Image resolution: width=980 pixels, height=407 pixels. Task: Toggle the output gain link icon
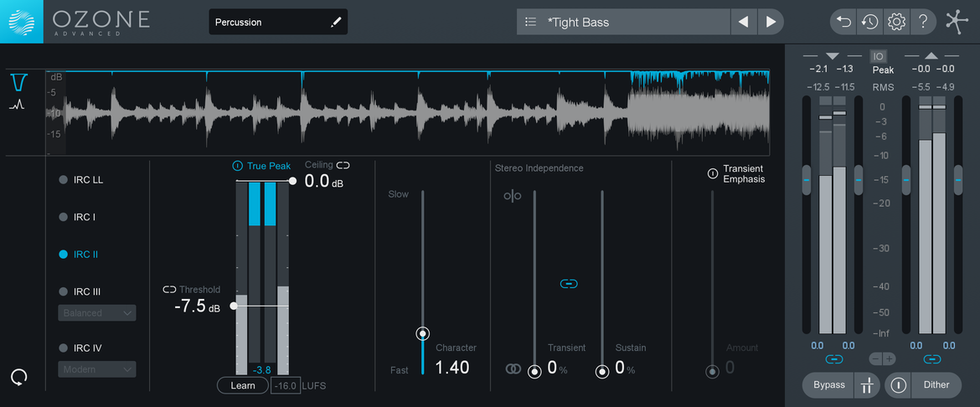click(932, 359)
